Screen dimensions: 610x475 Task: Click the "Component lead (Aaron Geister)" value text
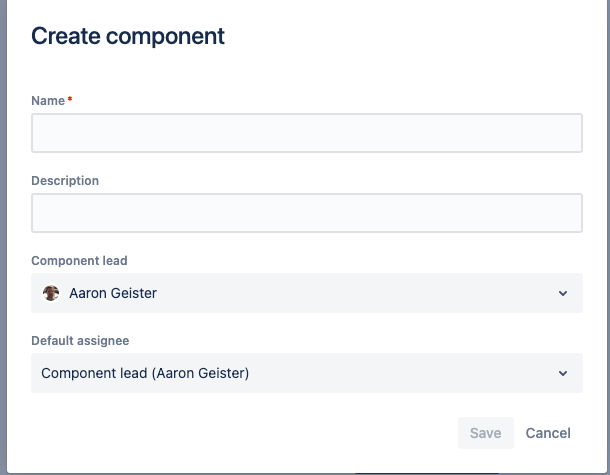[x=145, y=373]
